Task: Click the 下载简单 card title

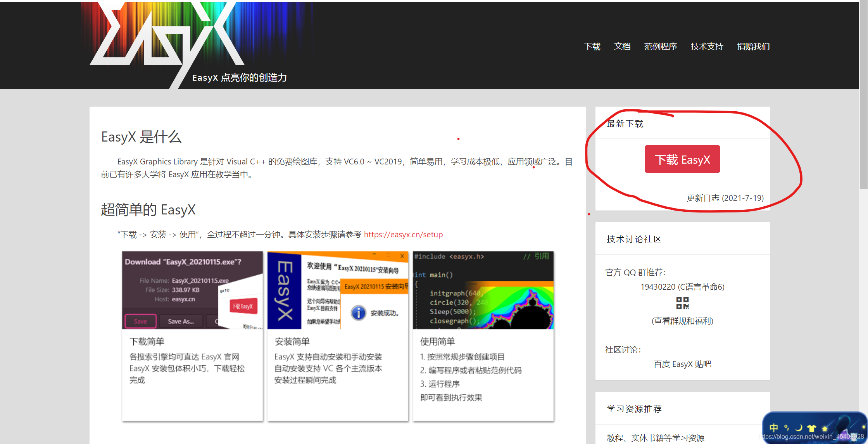Action: [147, 342]
